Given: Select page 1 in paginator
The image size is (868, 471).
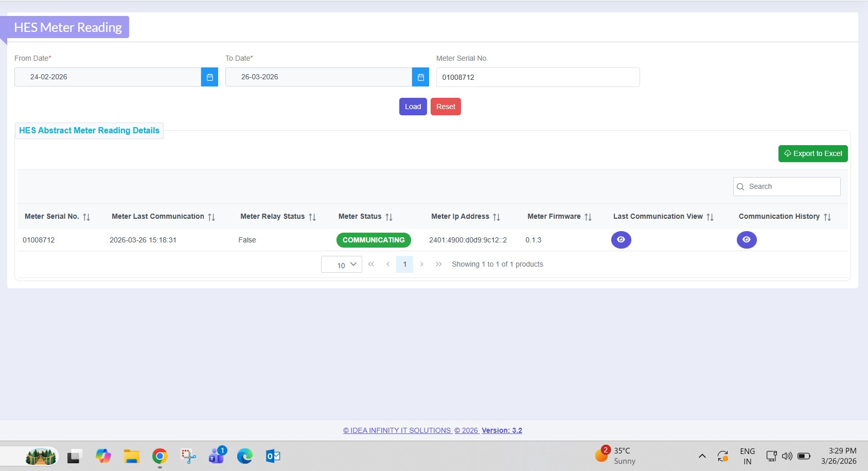Looking at the screenshot, I should pyautogui.click(x=405, y=264).
